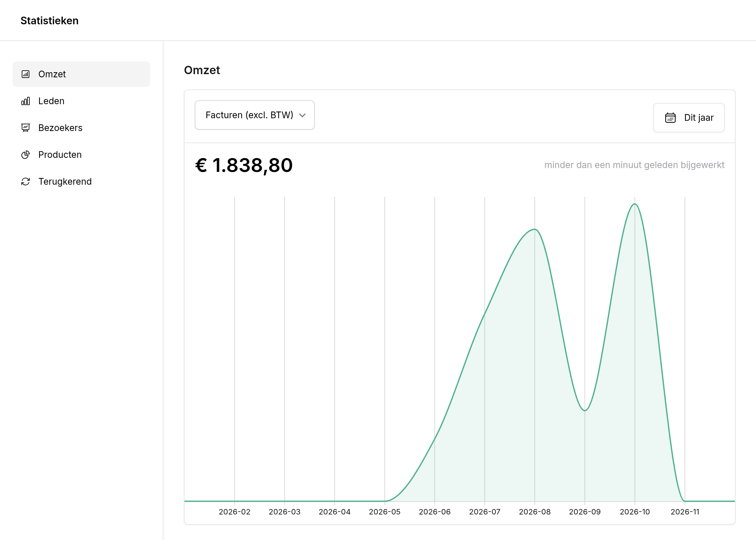Click the Terugkerend refresh arrows icon
Screen dimensions: 756x540
26,181
